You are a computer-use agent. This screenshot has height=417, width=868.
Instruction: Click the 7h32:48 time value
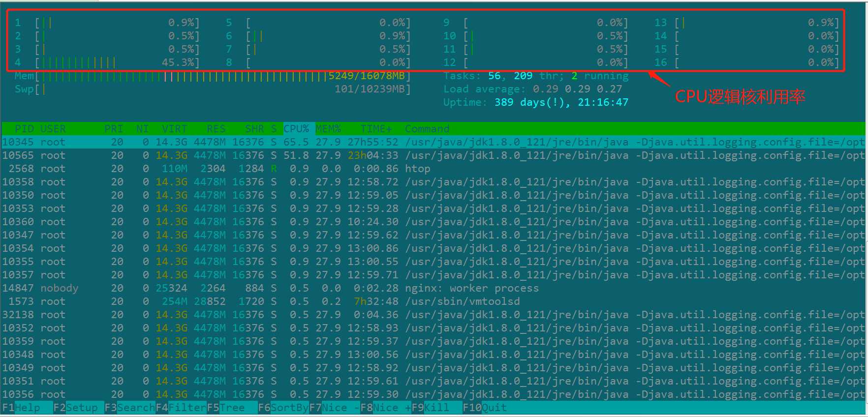click(376, 301)
